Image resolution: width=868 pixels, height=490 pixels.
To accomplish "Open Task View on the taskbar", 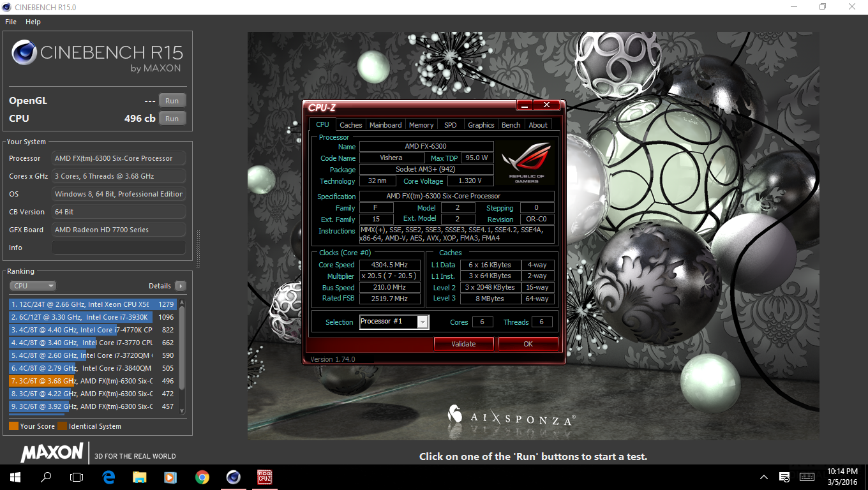I will [77, 477].
